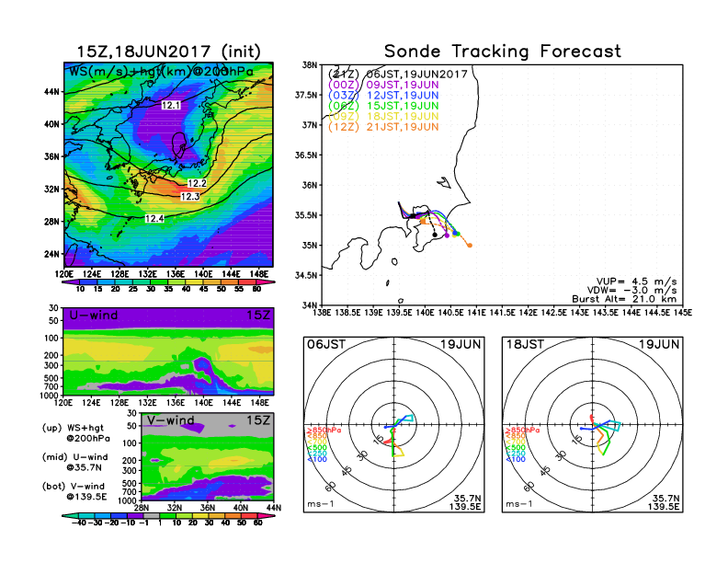Click the '145E' longitude axis label on the tracking map
728x563 pixels.
pyautogui.click(x=682, y=313)
